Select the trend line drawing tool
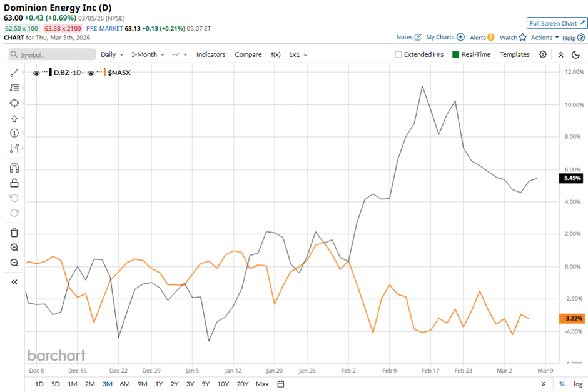Screen dimensions: 588x392 coord(14,73)
